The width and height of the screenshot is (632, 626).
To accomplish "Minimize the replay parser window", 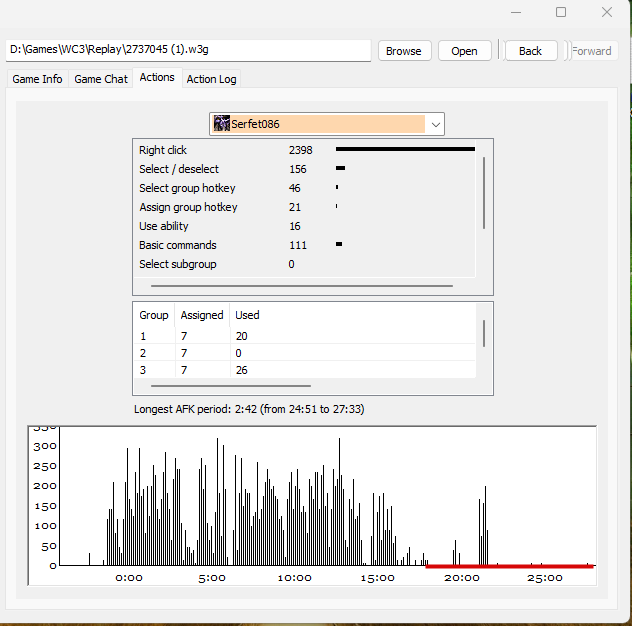I will click(x=516, y=12).
